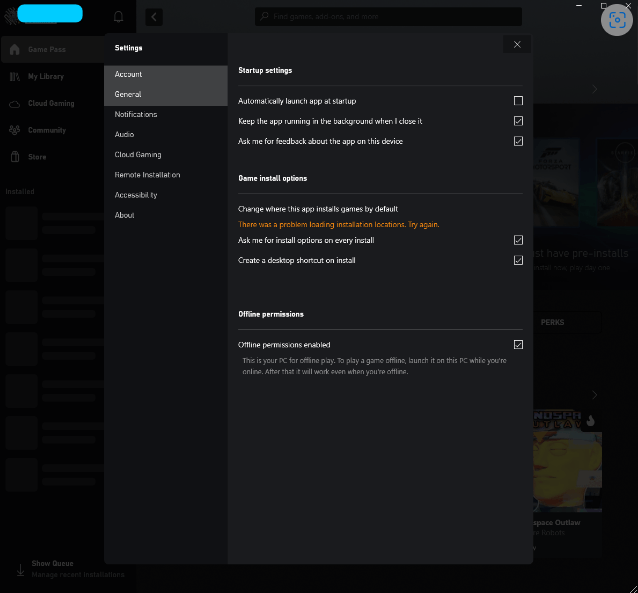Open the Remote Installation settings tab

point(166,175)
